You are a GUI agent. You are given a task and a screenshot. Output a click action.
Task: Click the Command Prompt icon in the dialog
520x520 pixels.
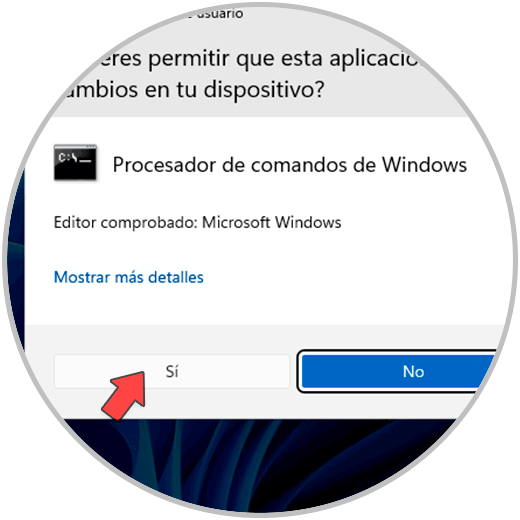click(x=75, y=163)
